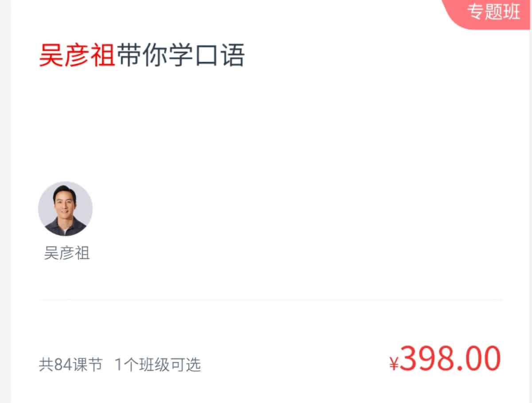The image size is (532, 403).
Task: Click the 口语 characters in heading
Action: pos(219,56)
